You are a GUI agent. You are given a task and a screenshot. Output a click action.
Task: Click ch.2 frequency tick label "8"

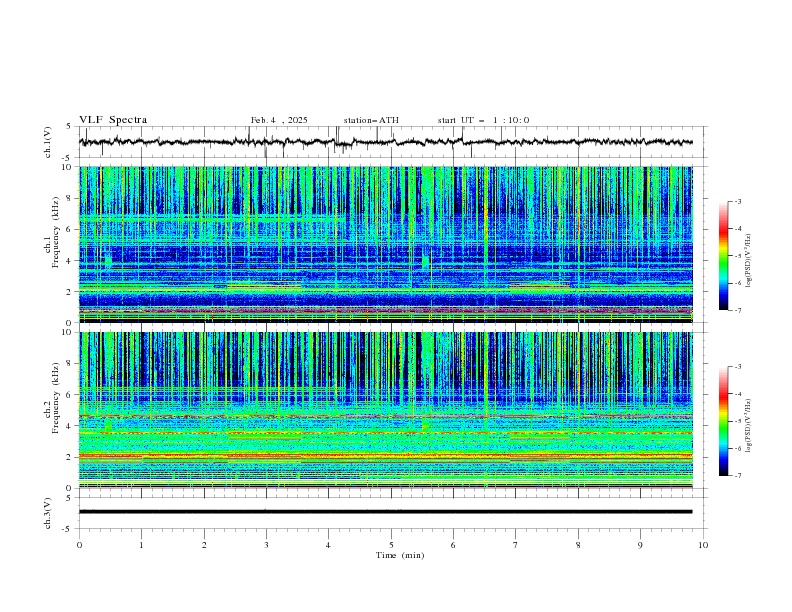[69, 364]
